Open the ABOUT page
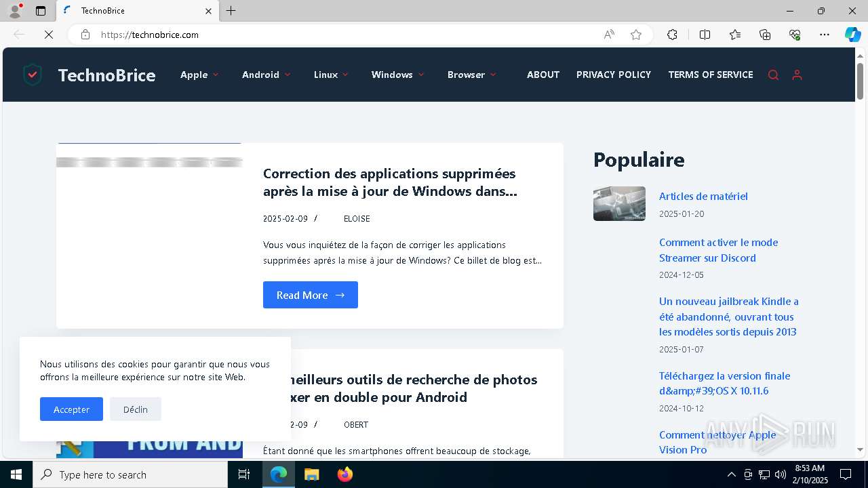Screen dimensions: 868x488 (543, 75)
